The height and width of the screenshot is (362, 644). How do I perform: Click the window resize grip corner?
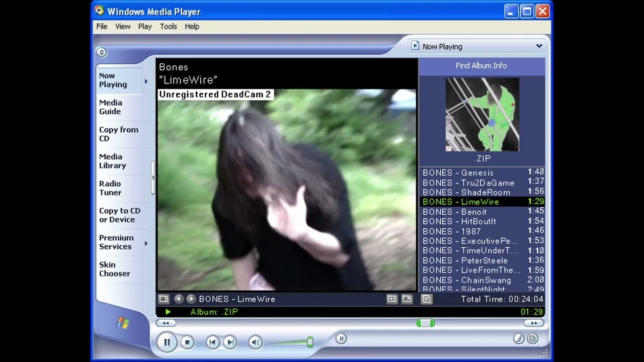pyautogui.click(x=543, y=353)
